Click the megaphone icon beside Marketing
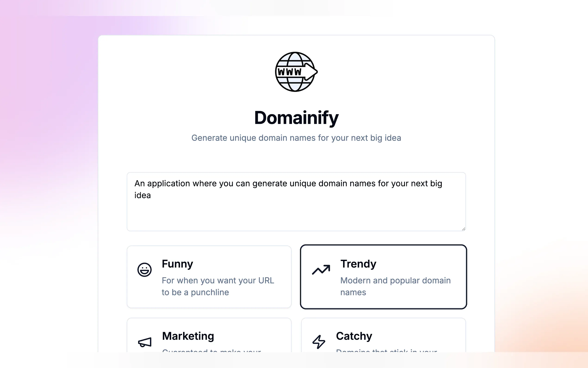588x368 pixels. coord(145,342)
